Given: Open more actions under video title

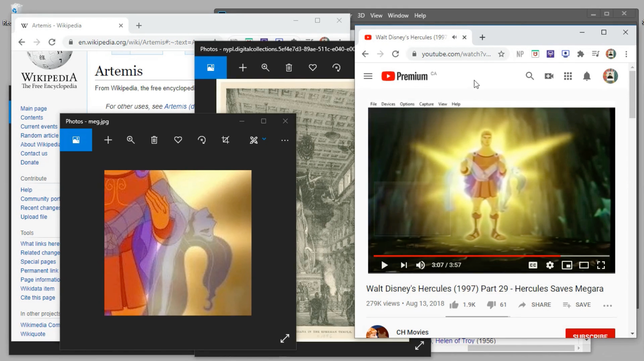Looking at the screenshot, I should coord(607,305).
